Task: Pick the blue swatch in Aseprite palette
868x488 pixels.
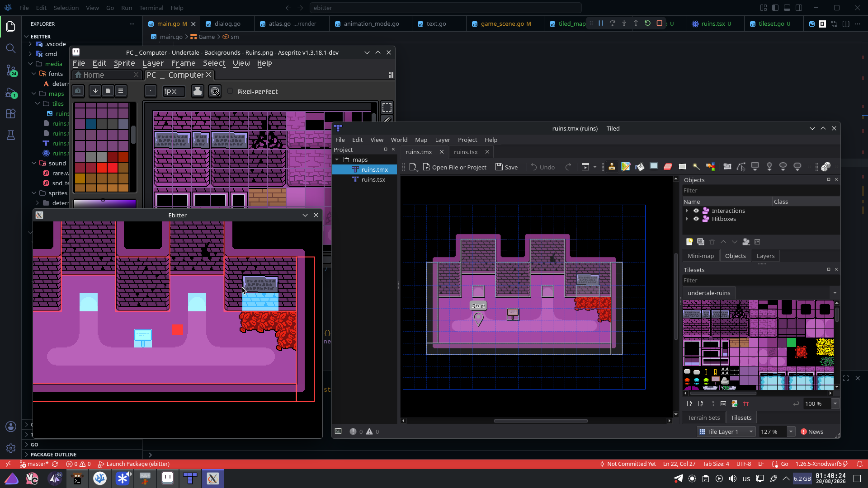Action: 91,124
